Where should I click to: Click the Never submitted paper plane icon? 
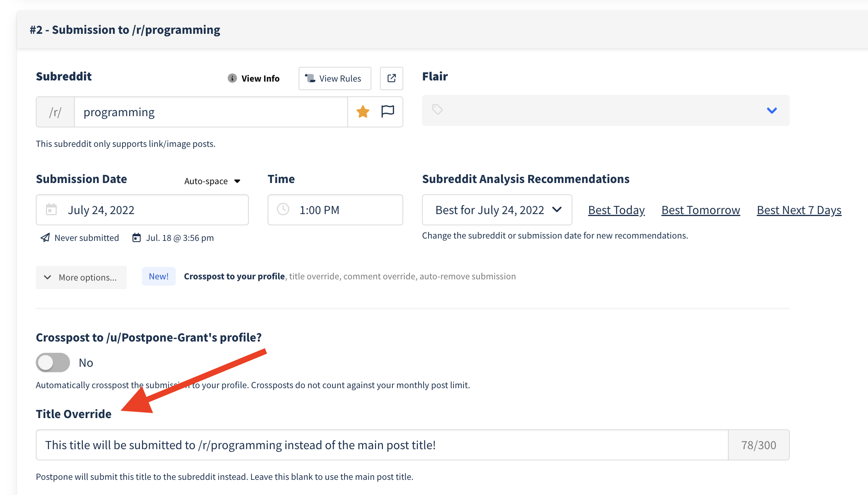tap(45, 237)
